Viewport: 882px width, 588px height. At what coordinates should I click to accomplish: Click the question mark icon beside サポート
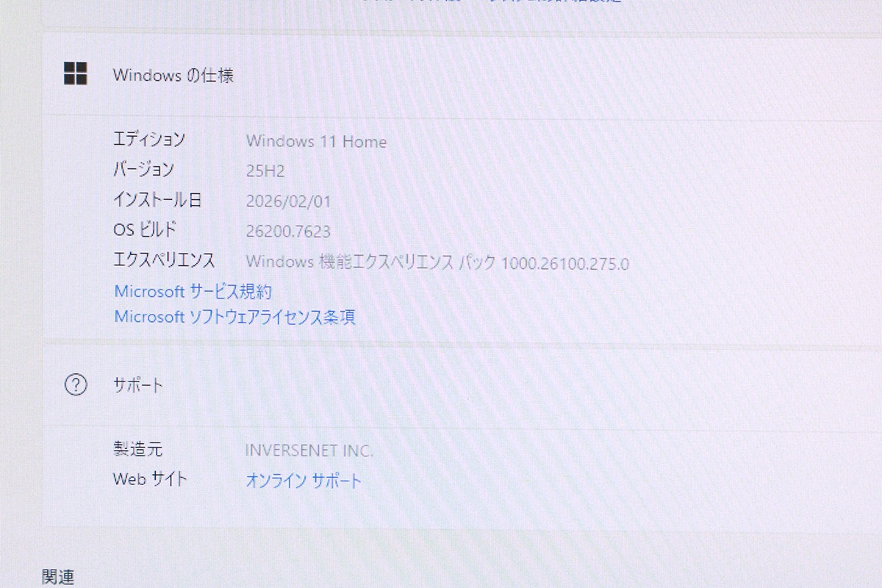click(76, 384)
